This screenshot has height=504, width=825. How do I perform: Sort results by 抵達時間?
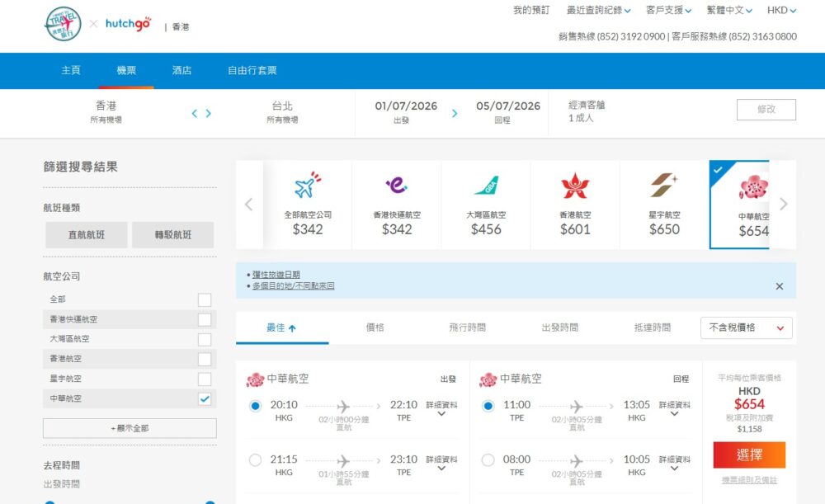pyautogui.click(x=653, y=327)
